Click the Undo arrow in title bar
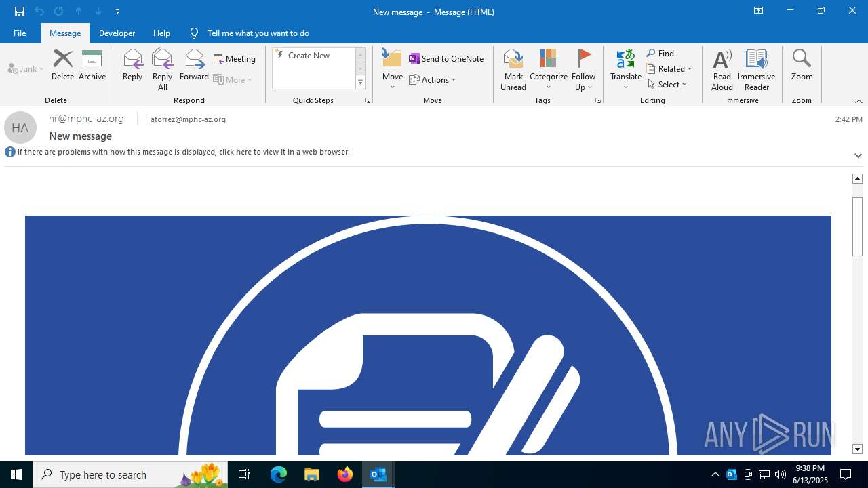868x488 pixels. point(39,12)
